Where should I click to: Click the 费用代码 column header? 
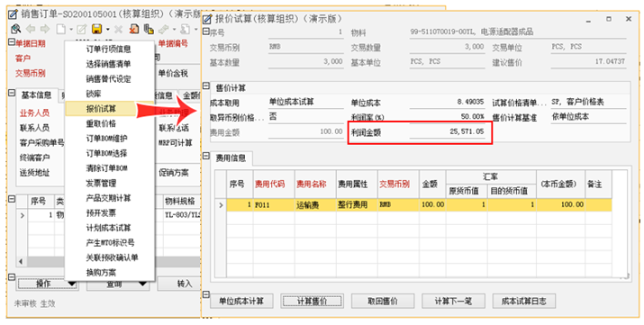(x=274, y=185)
